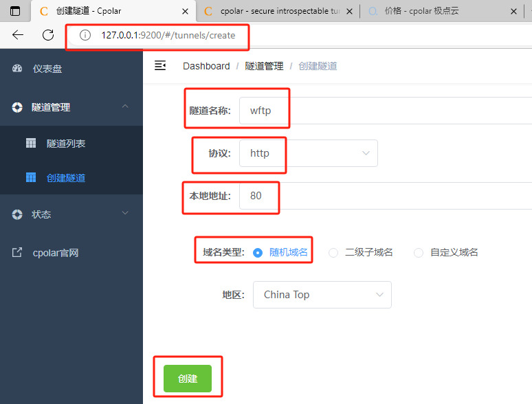Screen dimensions: 532x404
Task: Click the 协议 label
Action: coord(219,153)
